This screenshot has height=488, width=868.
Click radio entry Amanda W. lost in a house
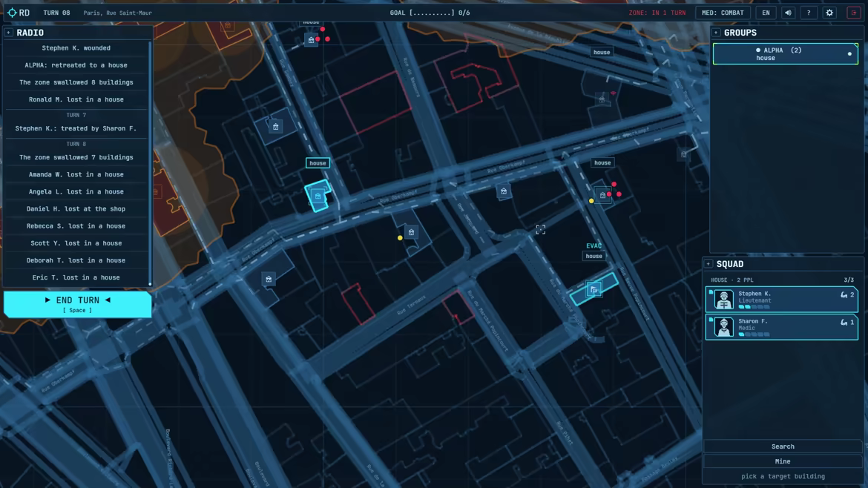[76, 175]
